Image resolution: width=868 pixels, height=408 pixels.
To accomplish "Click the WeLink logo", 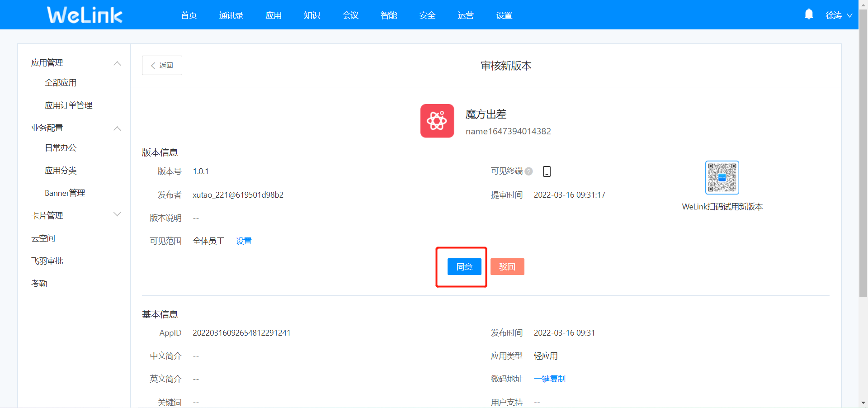I will point(84,14).
